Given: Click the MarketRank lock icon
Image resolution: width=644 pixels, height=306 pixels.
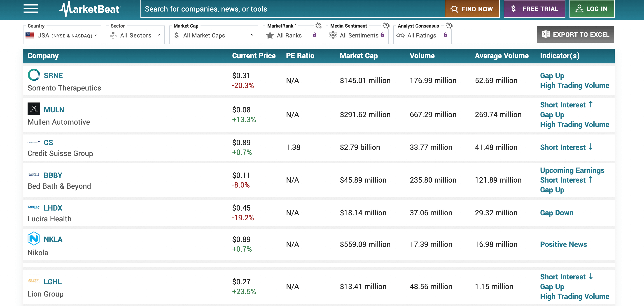Looking at the screenshot, I should (315, 35).
